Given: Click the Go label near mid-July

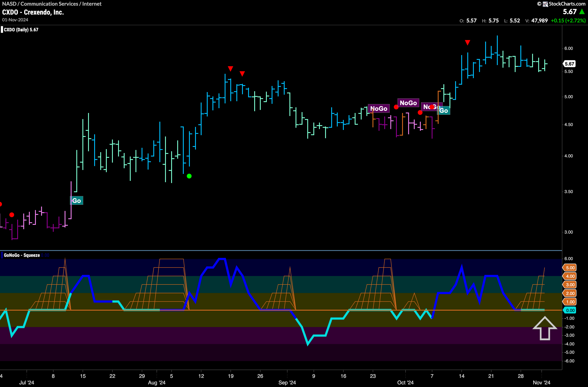Looking at the screenshot, I should coord(77,200).
